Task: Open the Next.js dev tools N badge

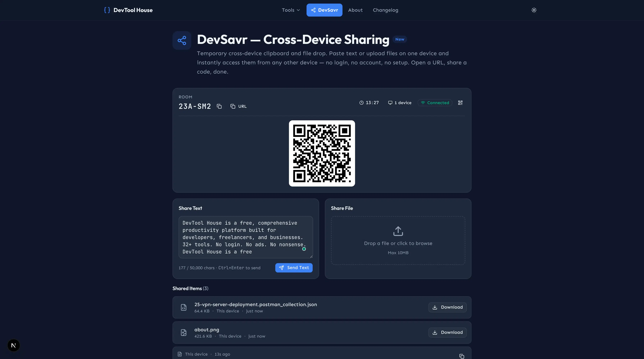Action: point(13,345)
